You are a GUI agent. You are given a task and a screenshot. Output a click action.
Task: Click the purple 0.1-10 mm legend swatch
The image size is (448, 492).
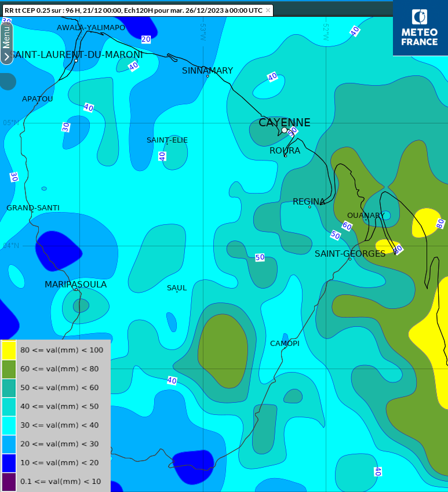[9, 482]
